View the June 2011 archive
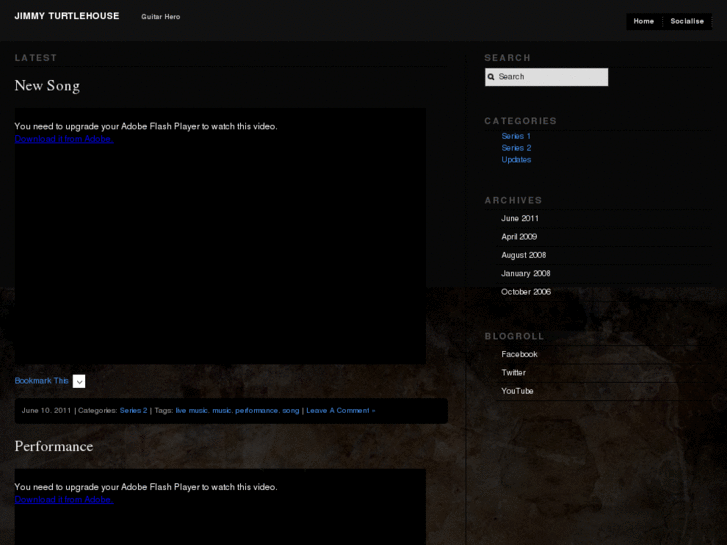 [520, 218]
